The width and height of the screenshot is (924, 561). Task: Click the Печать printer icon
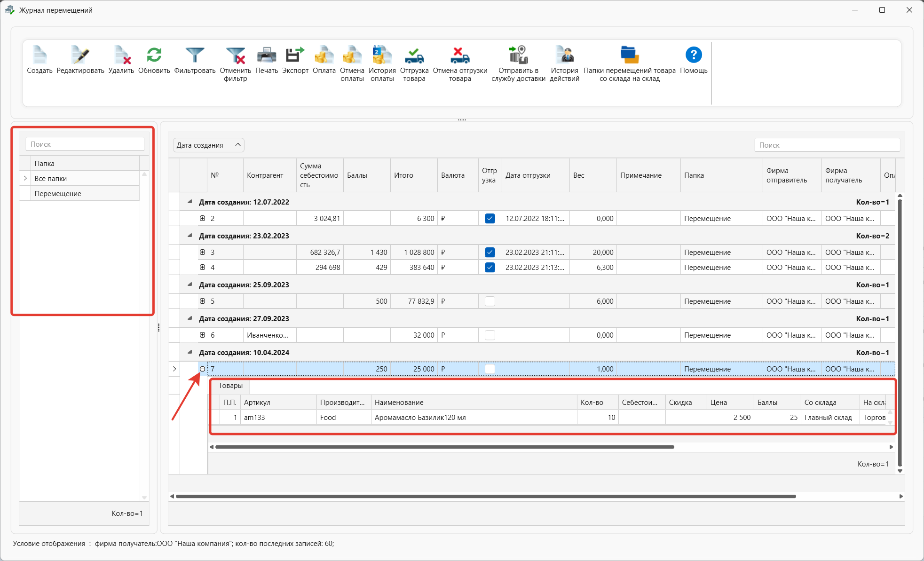point(267,55)
